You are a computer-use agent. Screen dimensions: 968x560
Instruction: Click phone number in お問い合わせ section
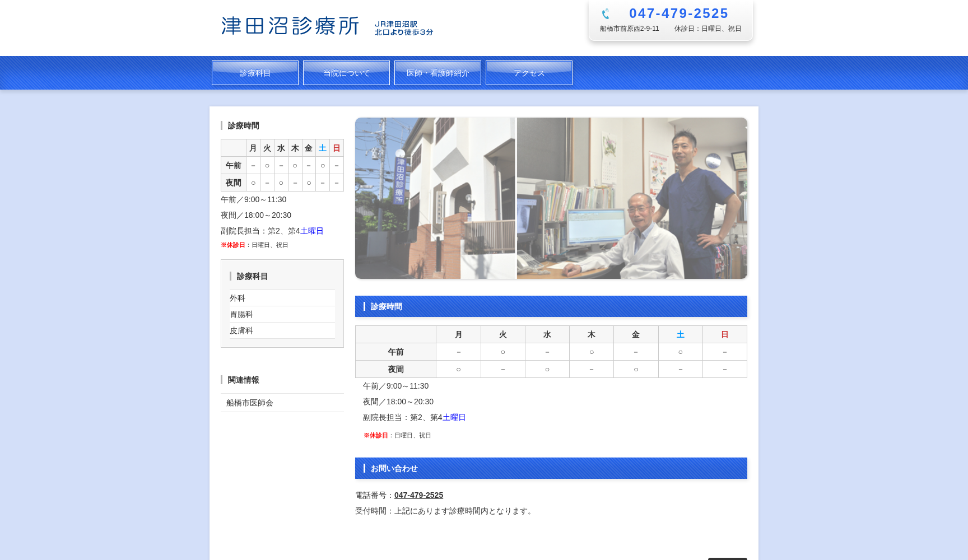click(418, 495)
